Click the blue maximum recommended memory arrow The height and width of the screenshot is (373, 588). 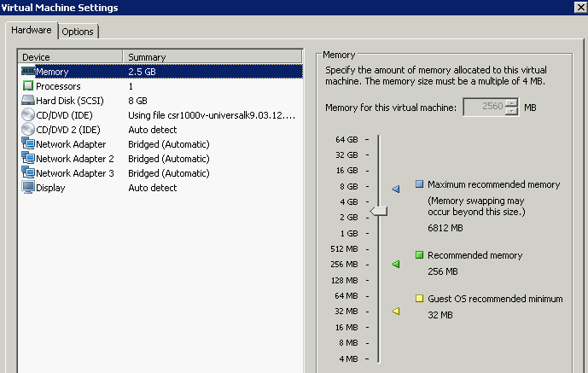pyautogui.click(x=396, y=189)
